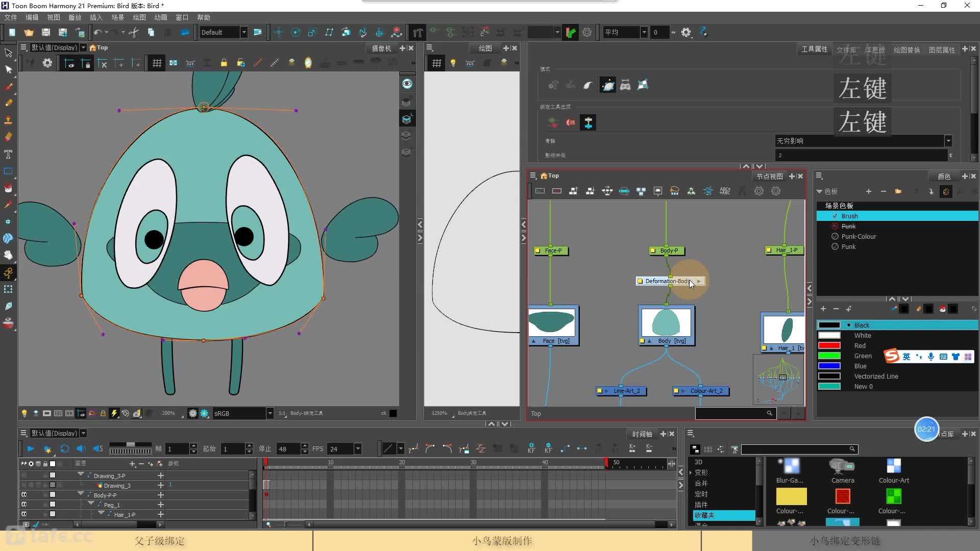Image resolution: width=980 pixels, height=551 pixels.
Task: Click the add palette plus icon
Action: tap(868, 191)
